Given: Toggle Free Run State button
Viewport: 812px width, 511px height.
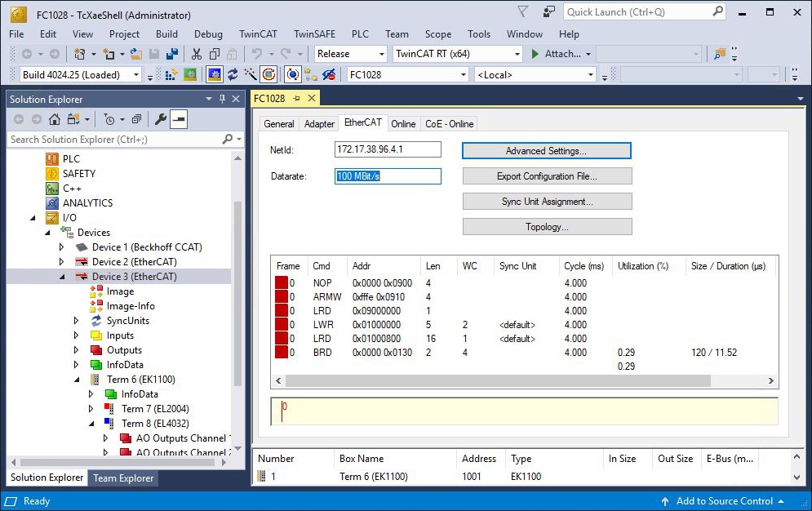Looking at the screenshot, I should point(268,75).
